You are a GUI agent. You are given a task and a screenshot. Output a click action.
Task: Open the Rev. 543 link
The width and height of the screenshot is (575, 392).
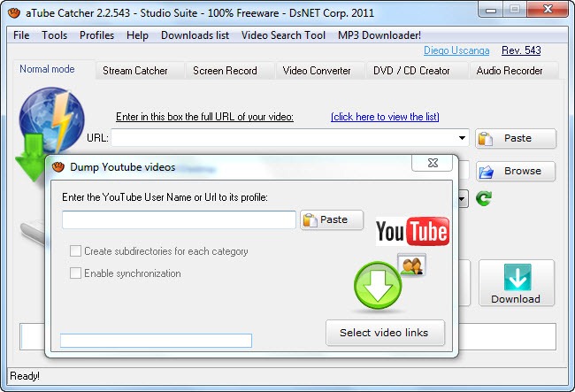pos(521,50)
